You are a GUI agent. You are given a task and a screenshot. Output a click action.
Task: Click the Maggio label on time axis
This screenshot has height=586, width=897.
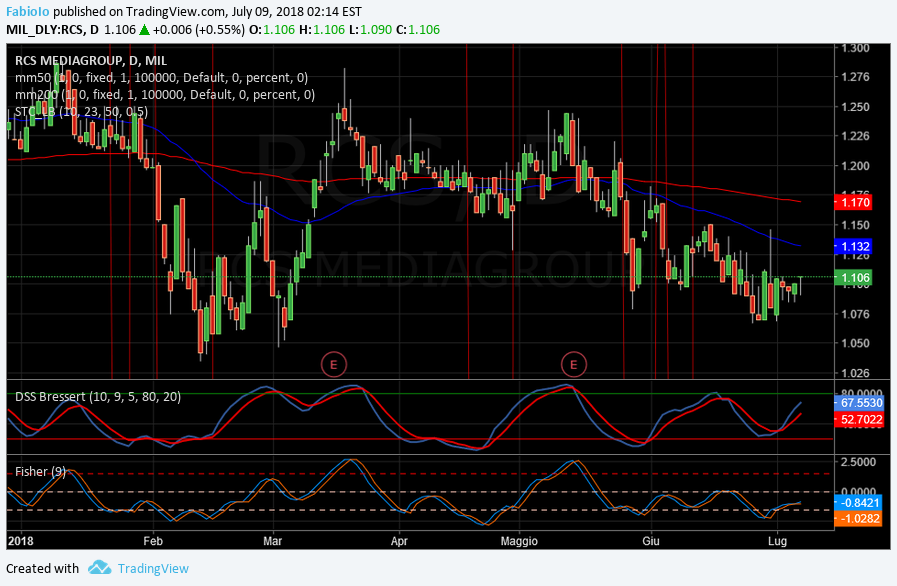click(519, 541)
